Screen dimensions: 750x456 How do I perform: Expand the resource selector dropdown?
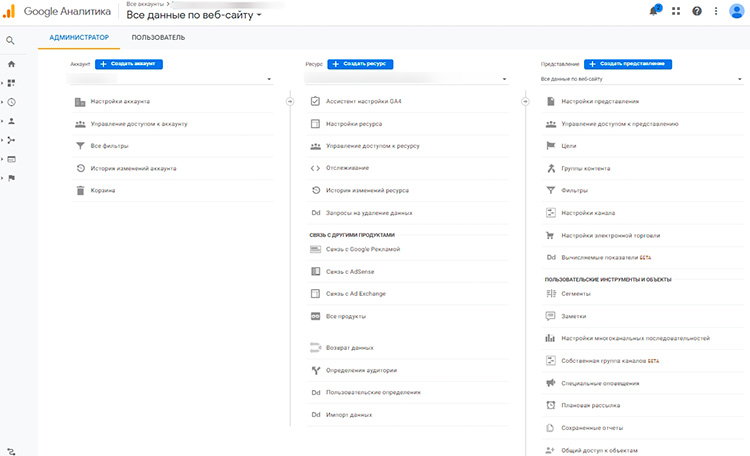click(x=406, y=78)
